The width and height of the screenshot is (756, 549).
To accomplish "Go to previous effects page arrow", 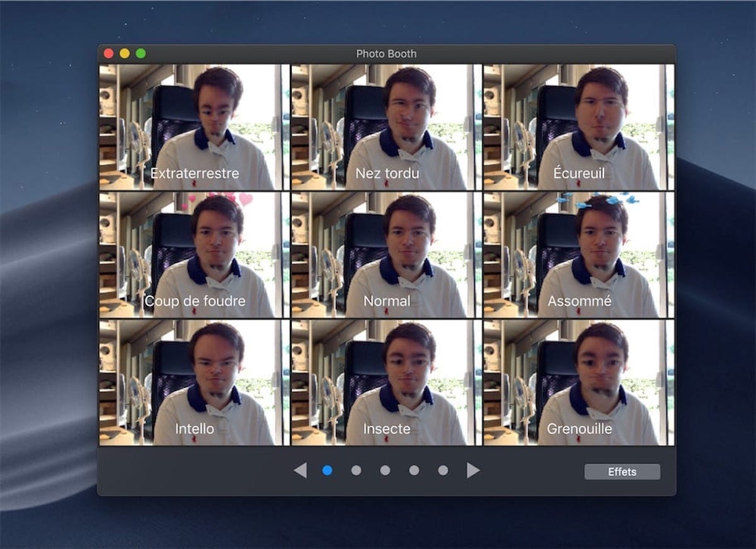I will pos(301,470).
